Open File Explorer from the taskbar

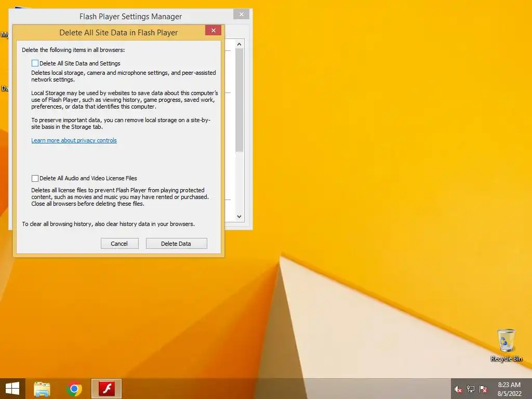42,389
